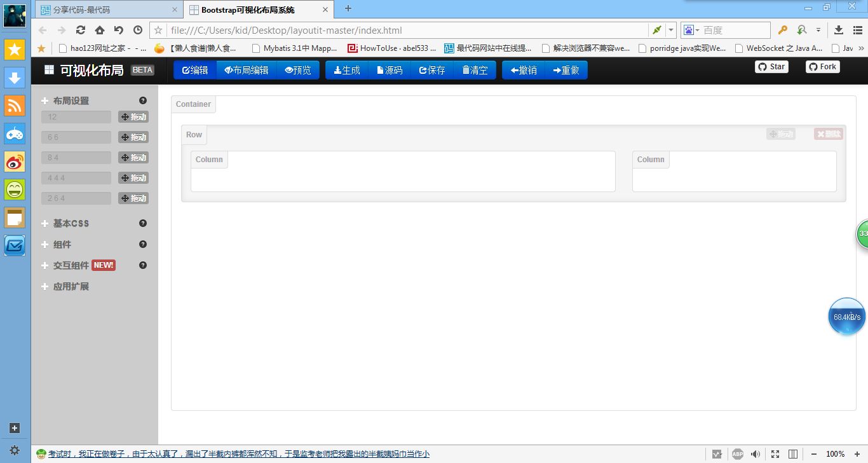Image resolution: width=868 pixels, height=463 pixels.
Task: Click the yellow star favorites sidebar icon
Action: click(x=15, y=50)
